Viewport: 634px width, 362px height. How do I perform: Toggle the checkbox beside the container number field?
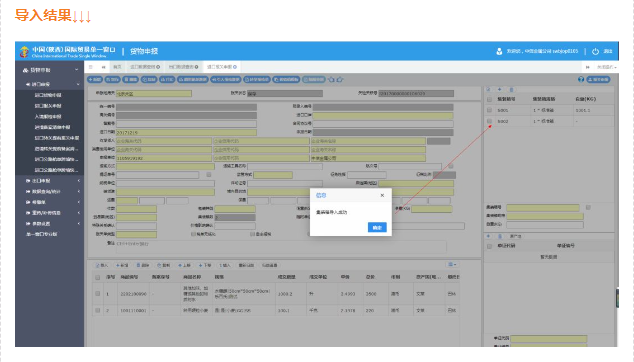point(588,207)
